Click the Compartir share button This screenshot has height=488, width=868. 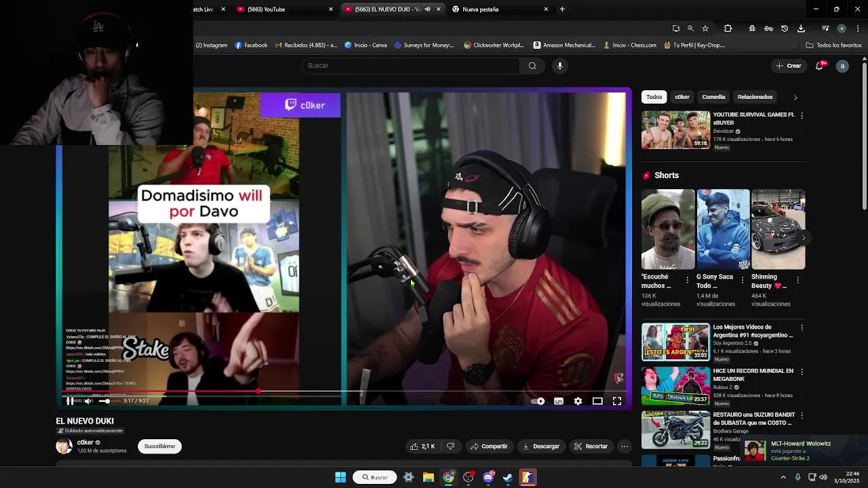[x=489, y=446]
